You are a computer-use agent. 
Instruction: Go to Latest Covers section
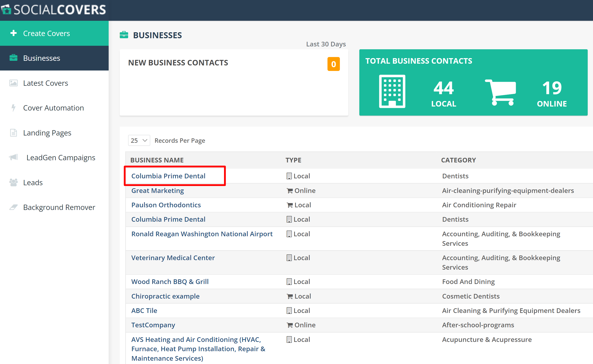(x=46, y=83)
